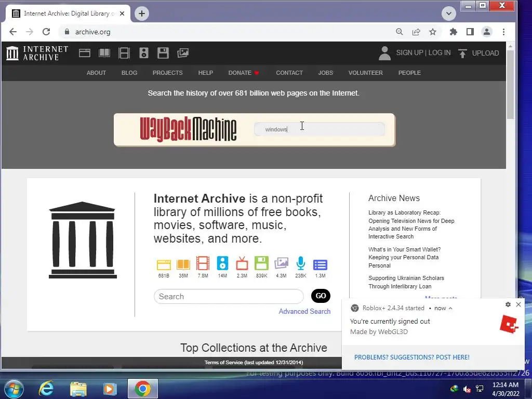
Task: Bookmark this page with the star icon
Action: pos(433,32)
